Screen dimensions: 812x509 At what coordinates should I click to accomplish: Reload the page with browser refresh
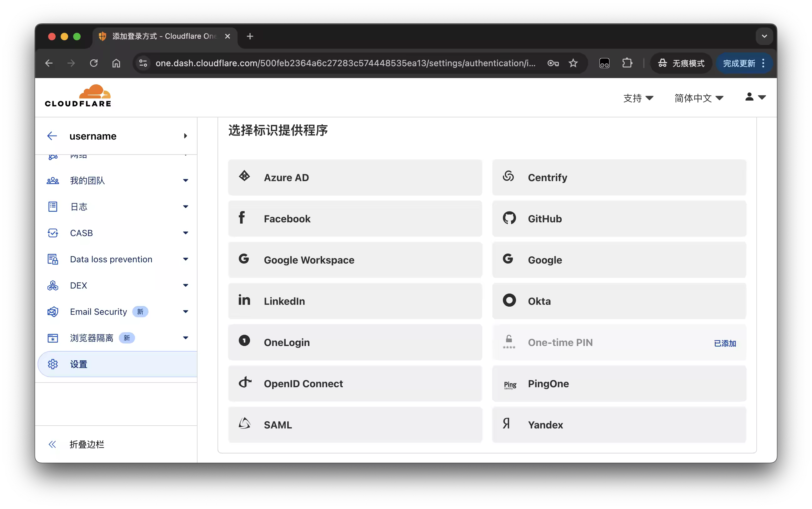(93, 63)
